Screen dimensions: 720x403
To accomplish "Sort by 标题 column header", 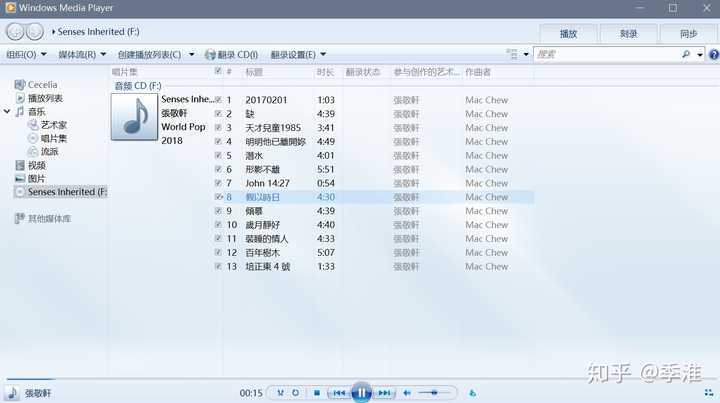I will click(x=254, y=72).
